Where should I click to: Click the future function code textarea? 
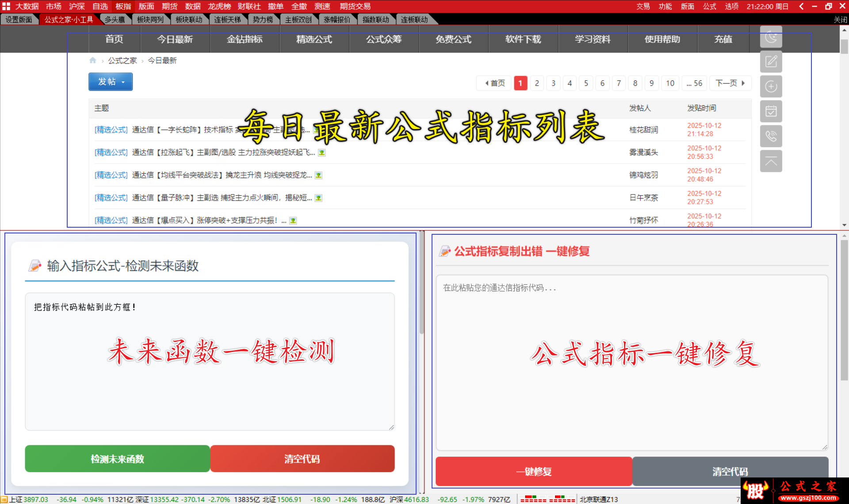pos(210,361)
